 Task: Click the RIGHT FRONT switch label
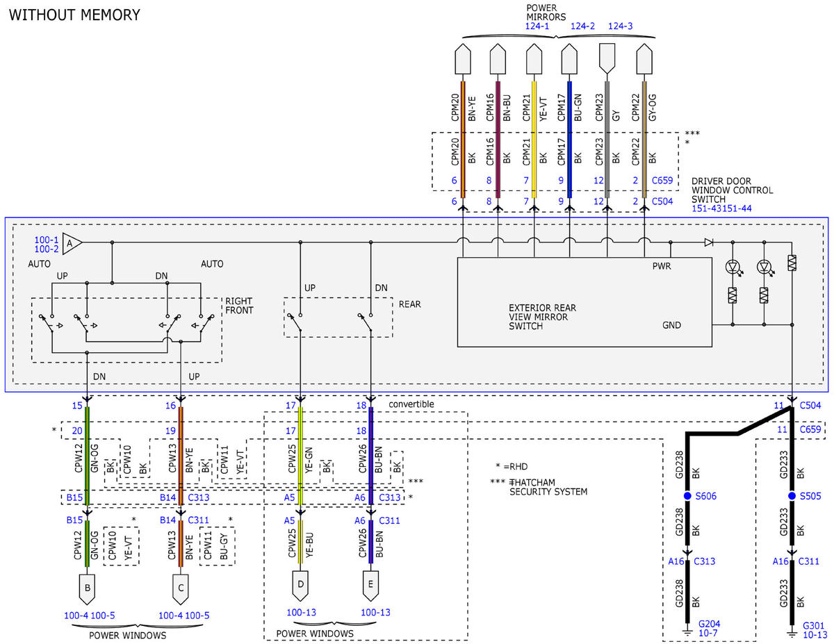pyautogui.click(x=239, y=306)
